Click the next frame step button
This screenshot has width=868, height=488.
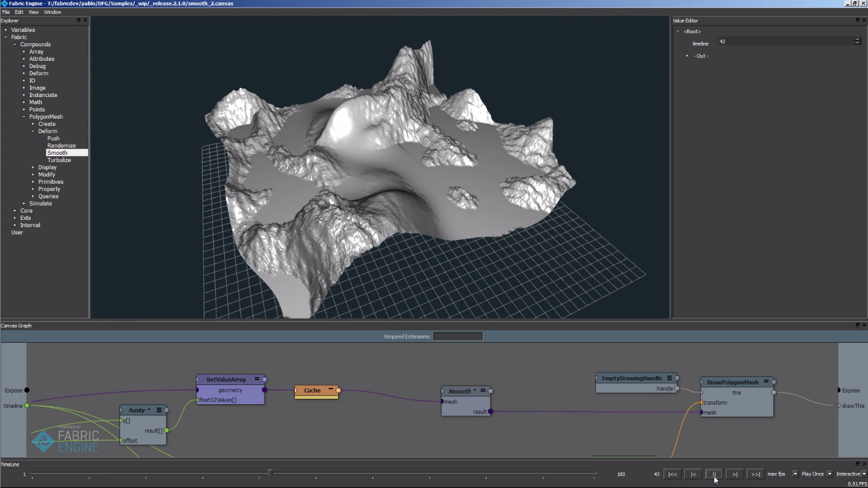coord(735,474)
